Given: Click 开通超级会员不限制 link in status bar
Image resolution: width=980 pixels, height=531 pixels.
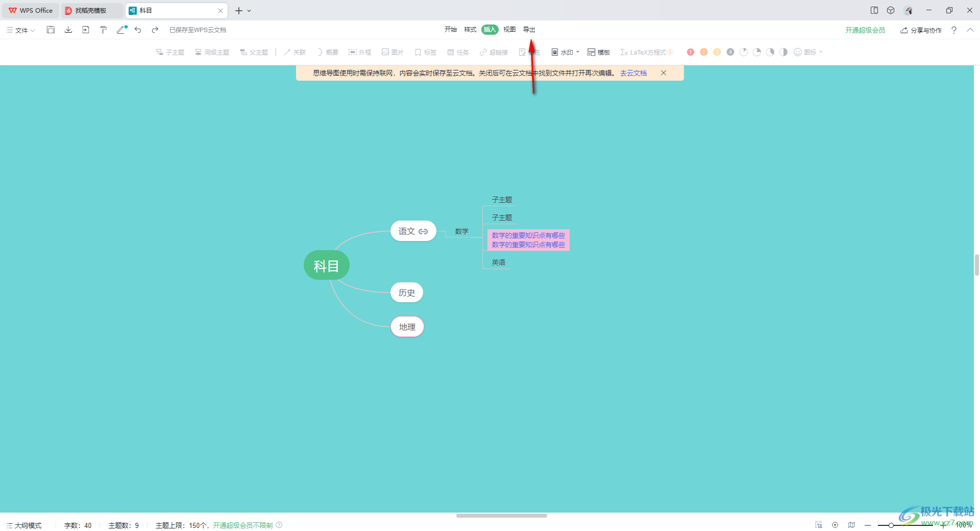Looking at the screenshot, I should pos(243,525).
